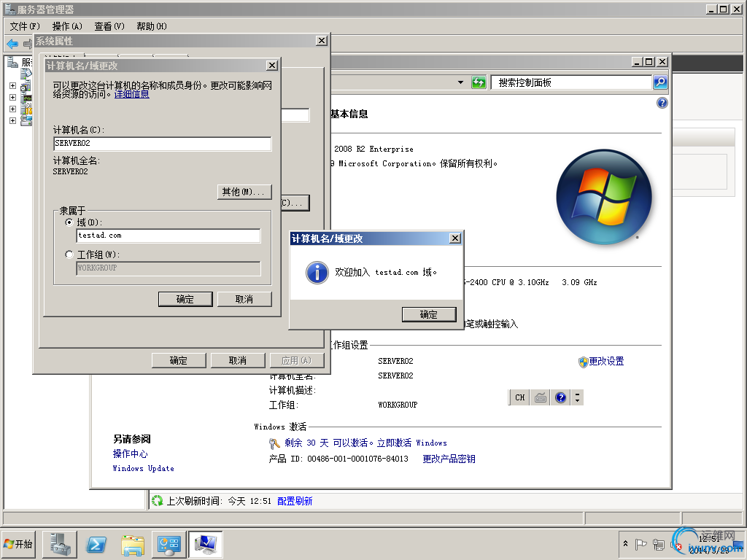Click the keyboard icon on the language bar
Screen dimensions: 747x560
click(540, 397)
